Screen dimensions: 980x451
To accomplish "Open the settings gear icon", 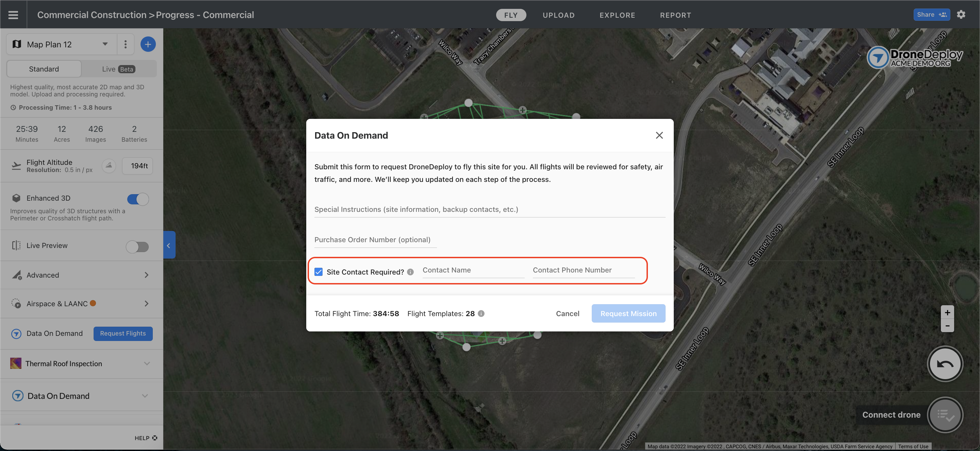I will click(961, 14).
